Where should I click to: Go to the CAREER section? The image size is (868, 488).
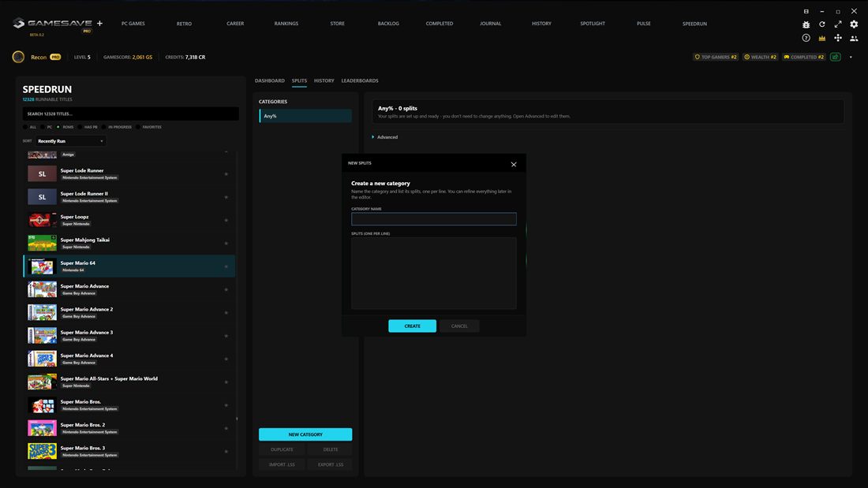click(x=235, y=24)
